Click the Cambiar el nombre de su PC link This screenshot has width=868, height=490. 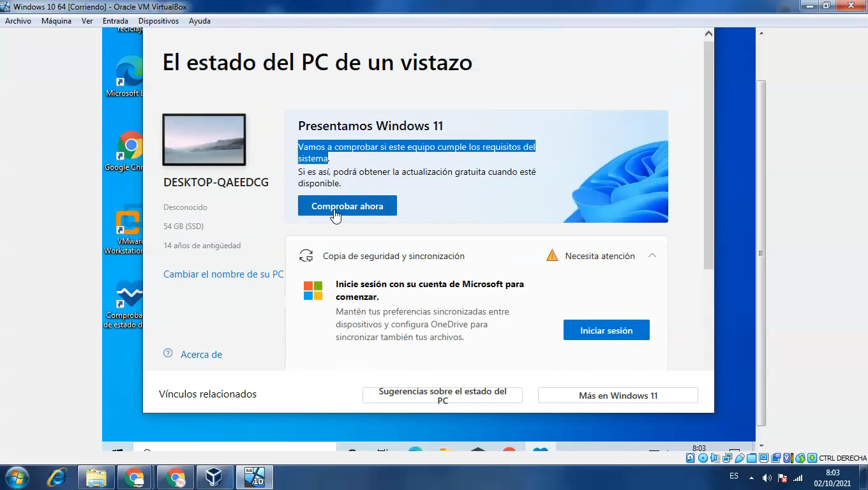point(223,274)
